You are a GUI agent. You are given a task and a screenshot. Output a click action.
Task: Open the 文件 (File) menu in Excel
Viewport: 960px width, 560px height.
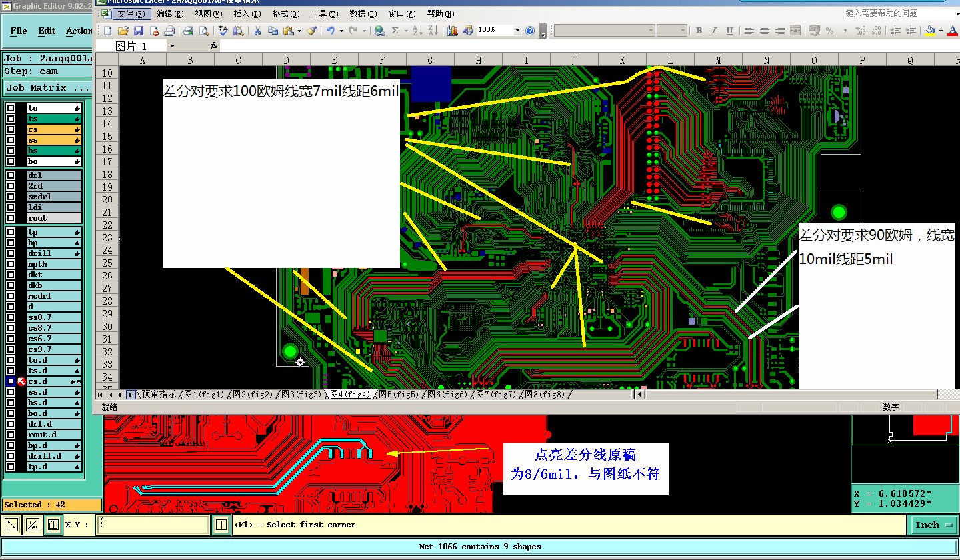pos(131,13)
